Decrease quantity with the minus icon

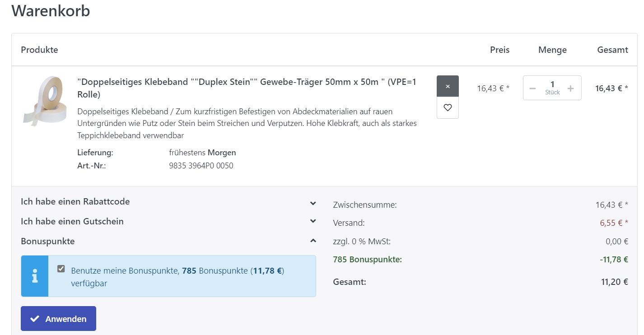pyautogui.click(x=532, y=88)
